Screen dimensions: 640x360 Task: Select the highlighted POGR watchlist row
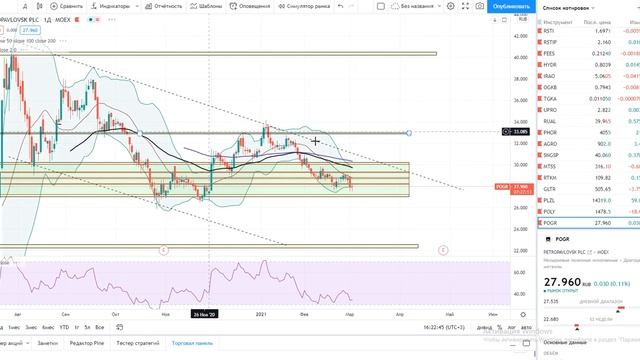click(x=589, y=223)
